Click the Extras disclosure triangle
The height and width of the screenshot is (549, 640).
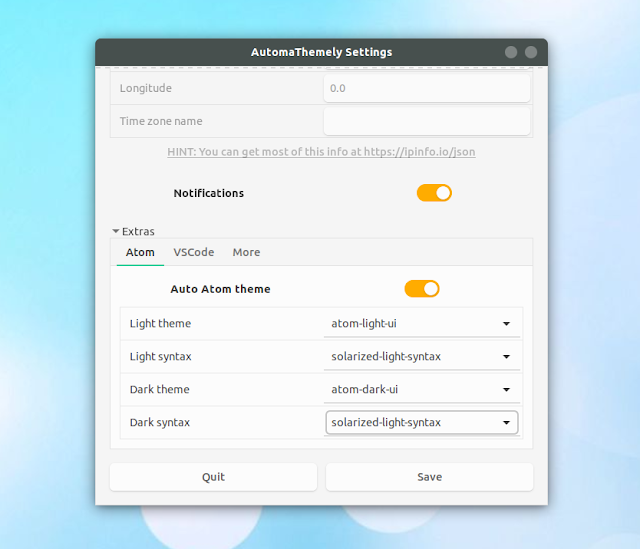point(116,231)
